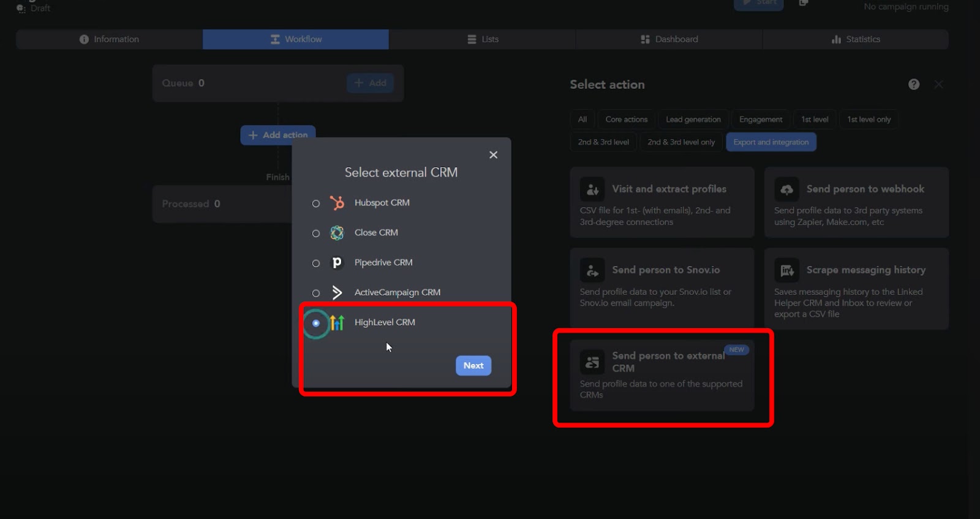Click the NEW badge on external CRM card
The image size is (980, 519).
pyautogui.click(x=736, y=350)
